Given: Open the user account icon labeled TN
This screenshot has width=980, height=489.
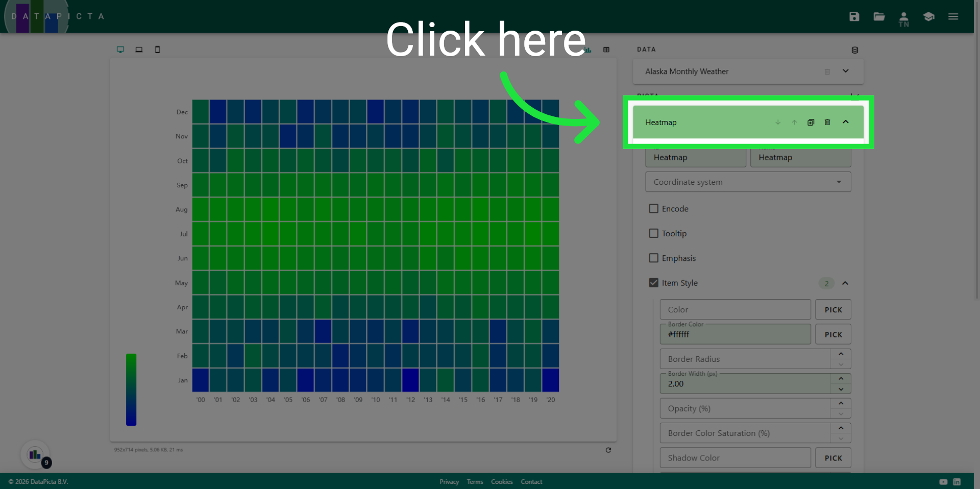Looking at the screenshot, I should pos(903,19).
